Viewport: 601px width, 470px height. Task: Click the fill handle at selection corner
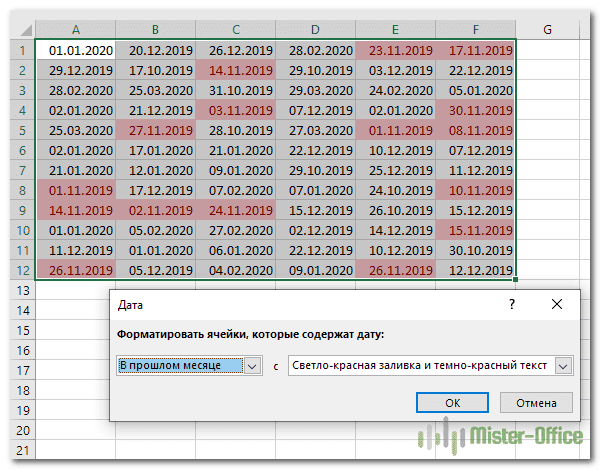tap(516, 280)
